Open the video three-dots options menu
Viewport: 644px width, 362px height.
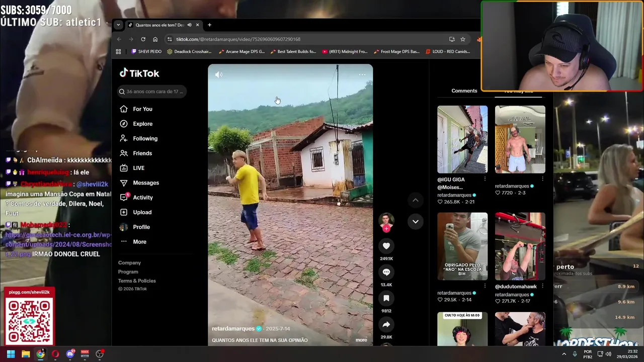point(362,74)
